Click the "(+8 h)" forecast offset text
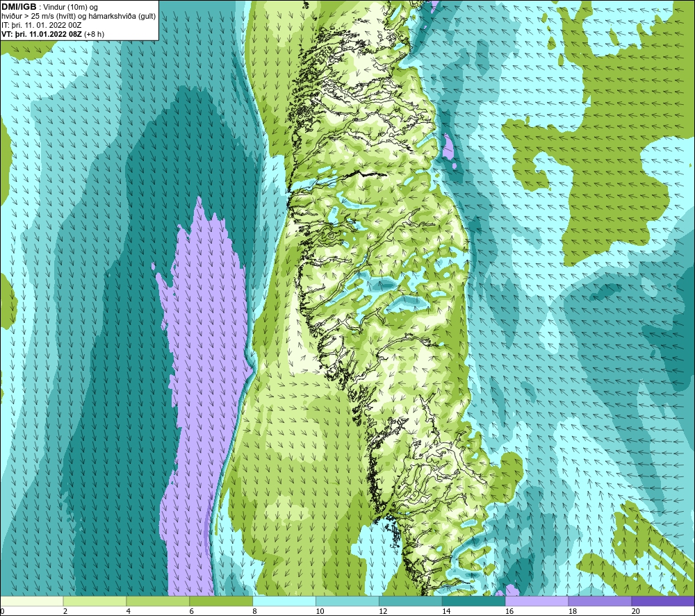695x616 pixels. 94,34
